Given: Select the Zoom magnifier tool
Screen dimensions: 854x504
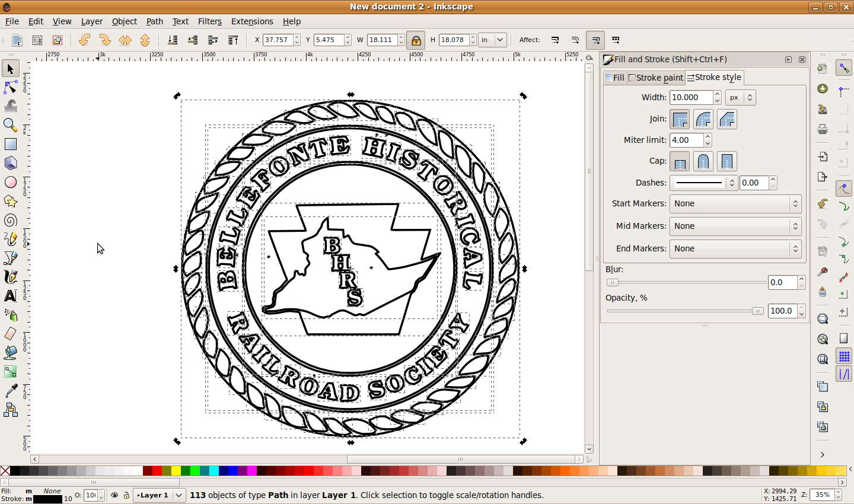Looking at the screenshot, I should (x=10, y=125).
